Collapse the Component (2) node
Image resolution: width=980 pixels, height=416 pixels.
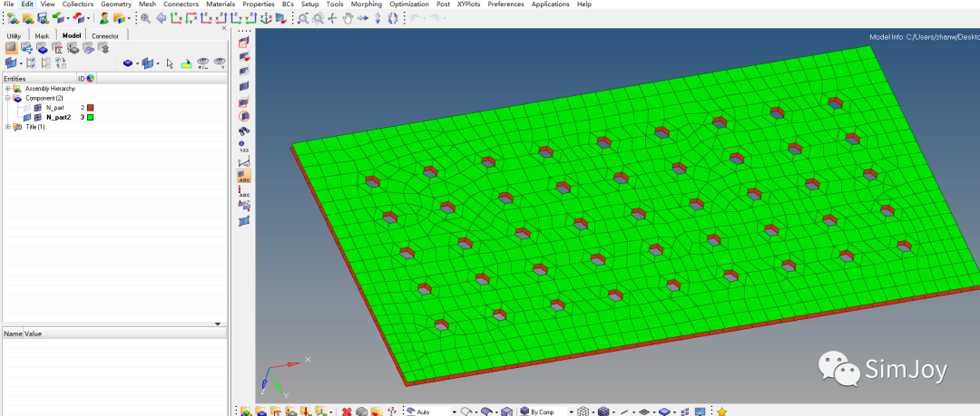click(x=8, y=98)
